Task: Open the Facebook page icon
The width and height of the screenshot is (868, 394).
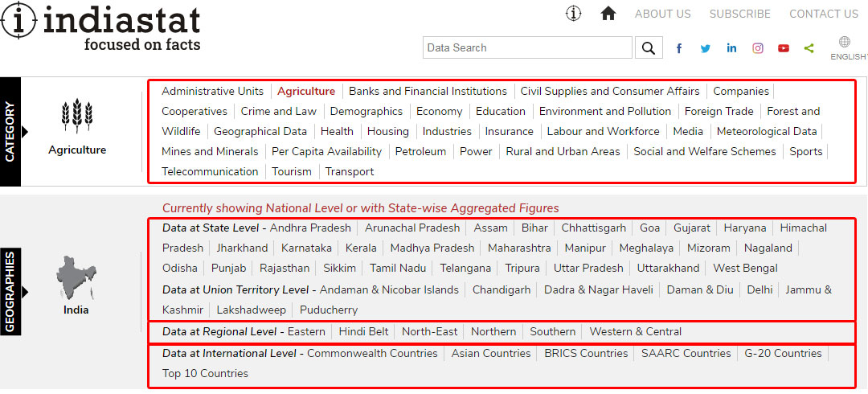Action: click(x=679, y=48)
